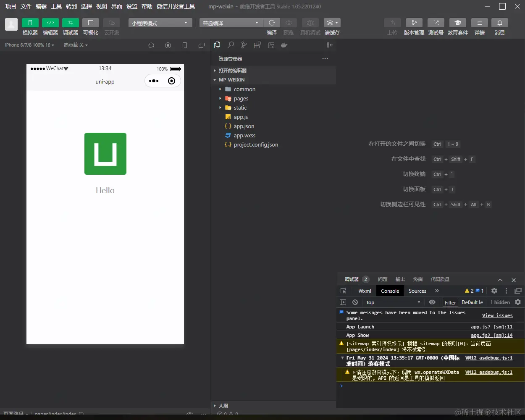The image size is (525, 420).
Task: Open the app.js? [sm]:11 source link
Action: coord(491,327)
